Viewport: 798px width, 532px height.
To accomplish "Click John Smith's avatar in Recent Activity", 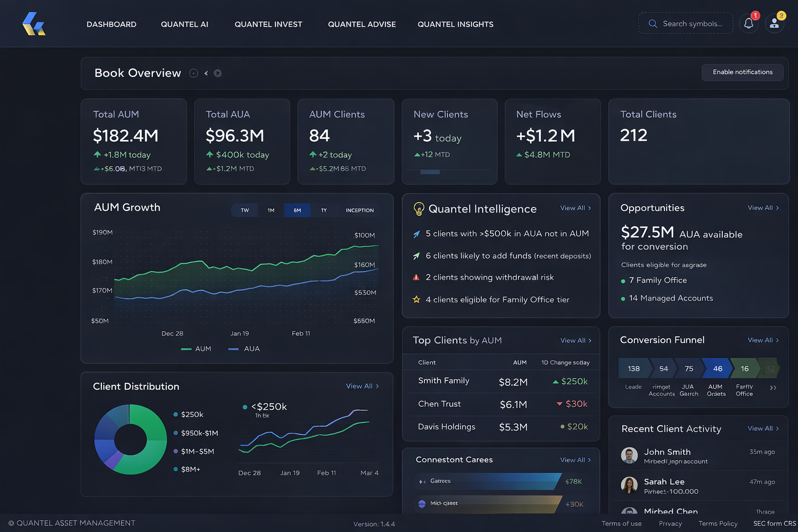I will (629, 456).
